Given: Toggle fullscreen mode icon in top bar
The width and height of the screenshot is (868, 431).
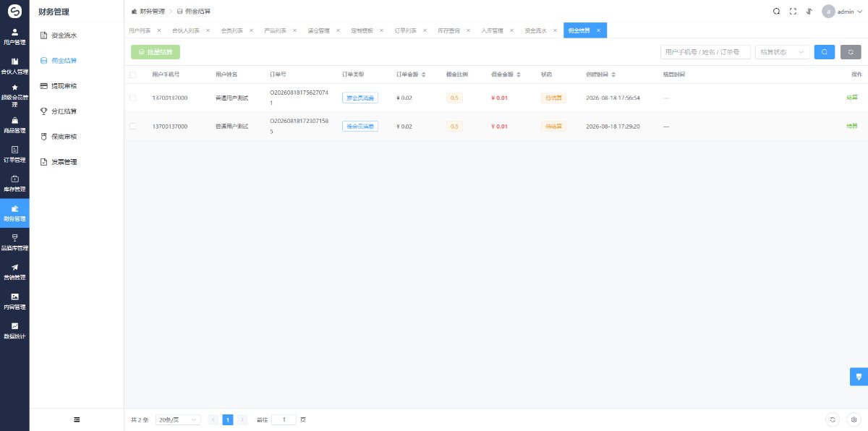Looking at the screenshot, I should click(793, 12).
